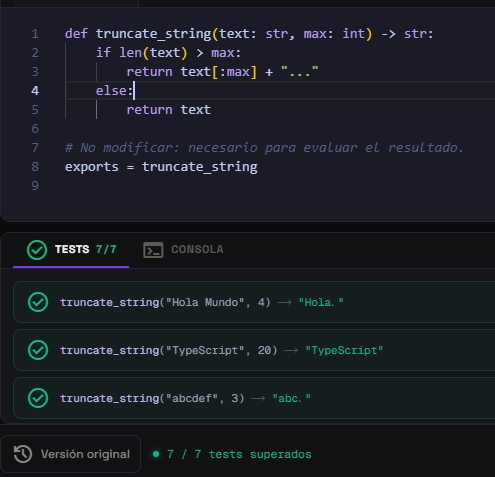Click the "abc. " output value
495x477 pixels.
click(291, 398)
